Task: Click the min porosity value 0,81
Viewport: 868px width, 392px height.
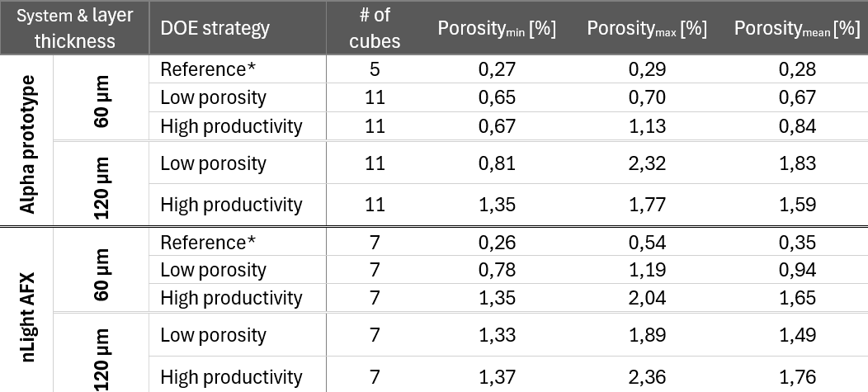Action: pos(497,163)
